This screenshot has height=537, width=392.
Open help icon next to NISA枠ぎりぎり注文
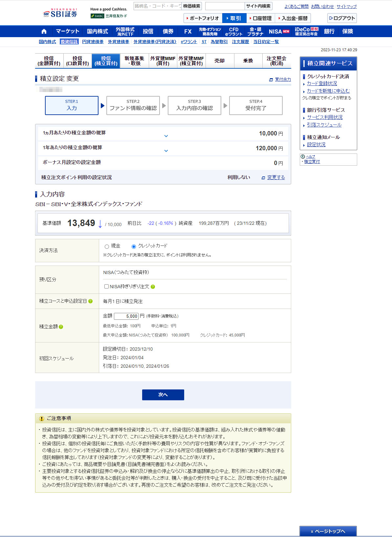coord(153,287)
